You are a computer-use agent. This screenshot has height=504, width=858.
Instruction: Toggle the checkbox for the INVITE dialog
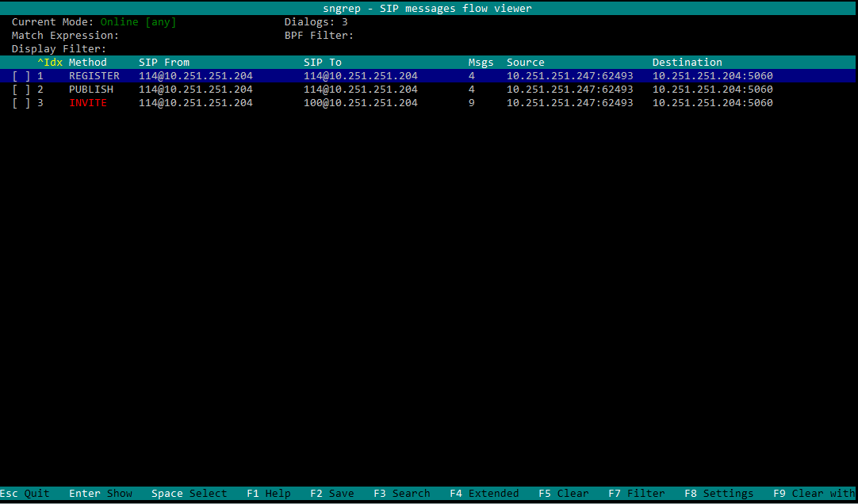[21, 103]
